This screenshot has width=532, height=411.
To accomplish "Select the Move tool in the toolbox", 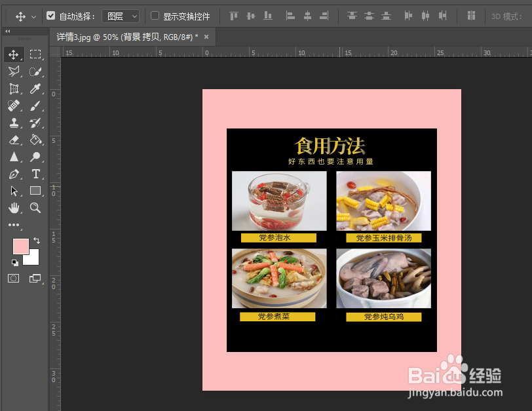I will (x=14, y=54).
